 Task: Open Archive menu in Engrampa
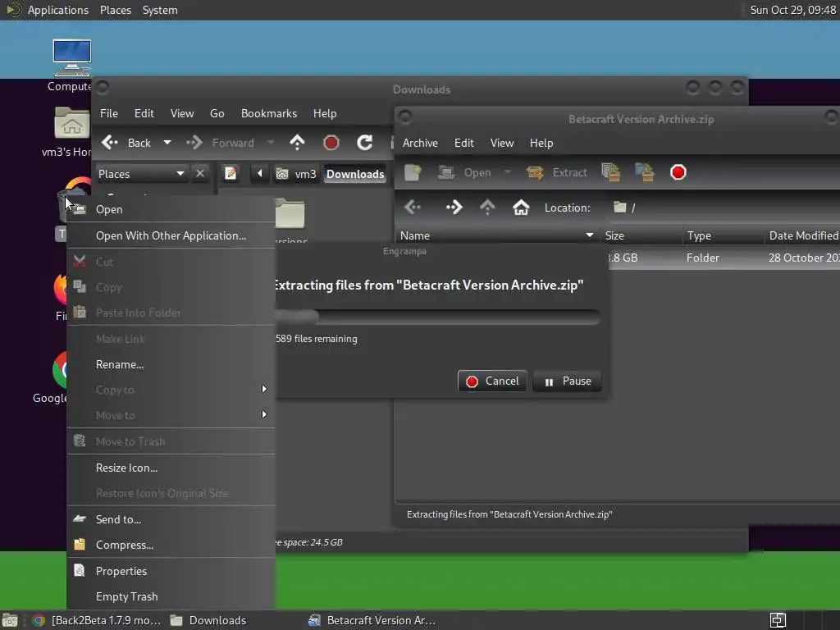[x=420, y=143]
